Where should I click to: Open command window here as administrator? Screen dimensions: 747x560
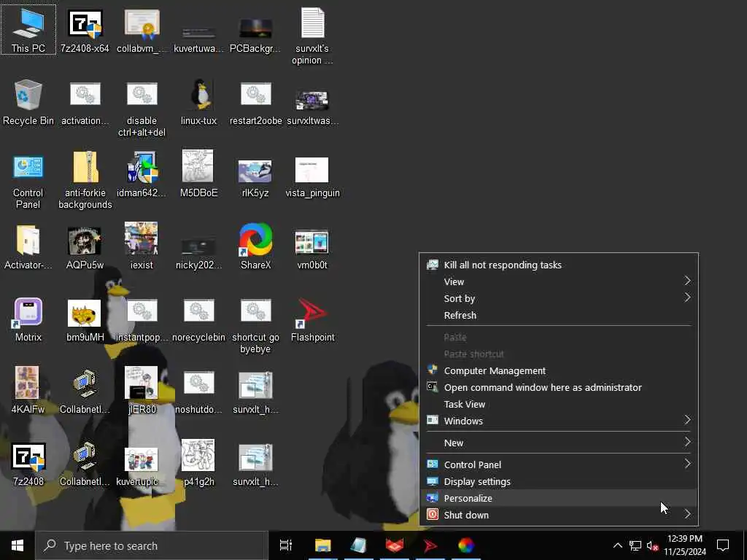559,387
